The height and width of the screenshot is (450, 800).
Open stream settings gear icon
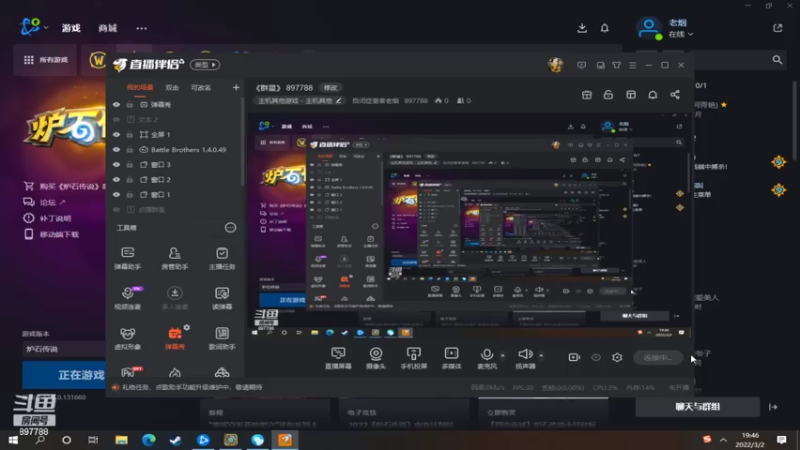coord(617,357)
